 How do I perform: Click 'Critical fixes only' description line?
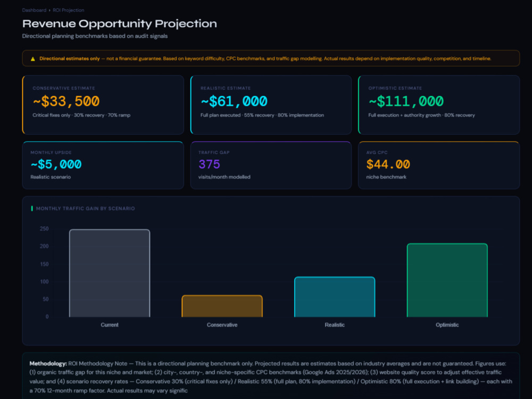(81, 115)
